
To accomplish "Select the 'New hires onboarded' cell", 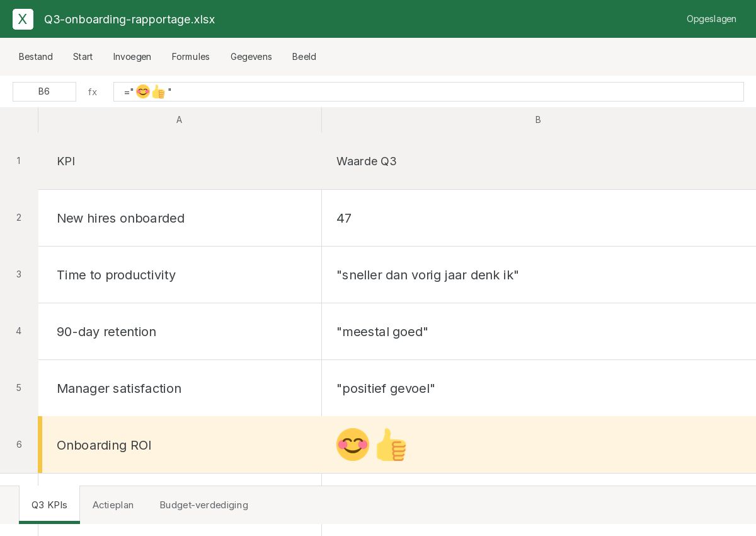I will pyautogui.click(x=180, y=218).
